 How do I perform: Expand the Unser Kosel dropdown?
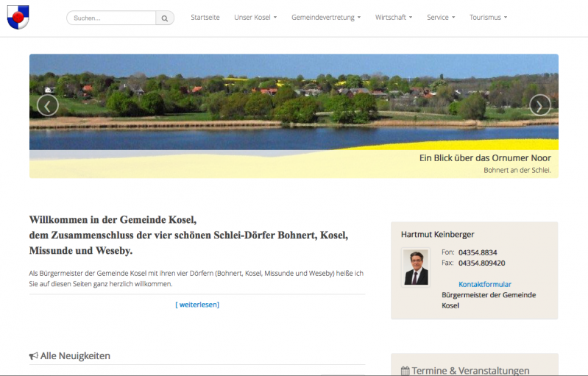(255, 17)
